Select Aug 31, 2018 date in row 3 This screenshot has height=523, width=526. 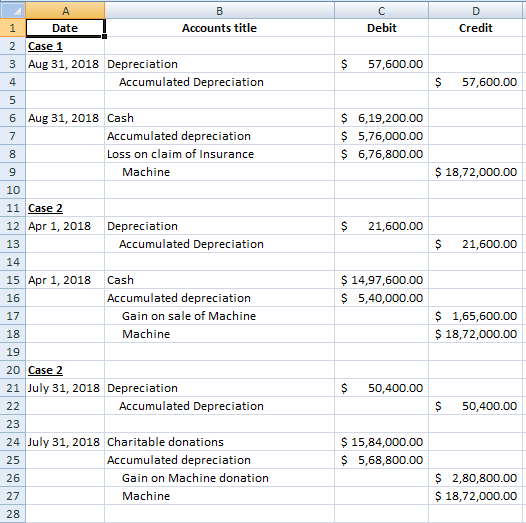65,64
